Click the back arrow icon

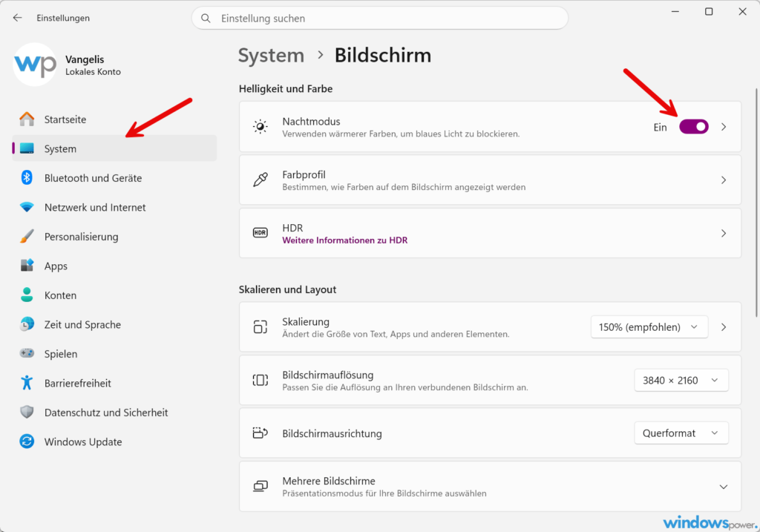pyautogui.click(x=18, y=18)
